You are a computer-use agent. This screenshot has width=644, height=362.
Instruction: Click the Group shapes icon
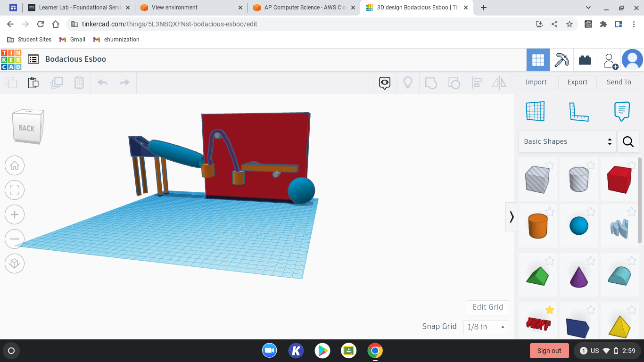(x=431, y=82)
